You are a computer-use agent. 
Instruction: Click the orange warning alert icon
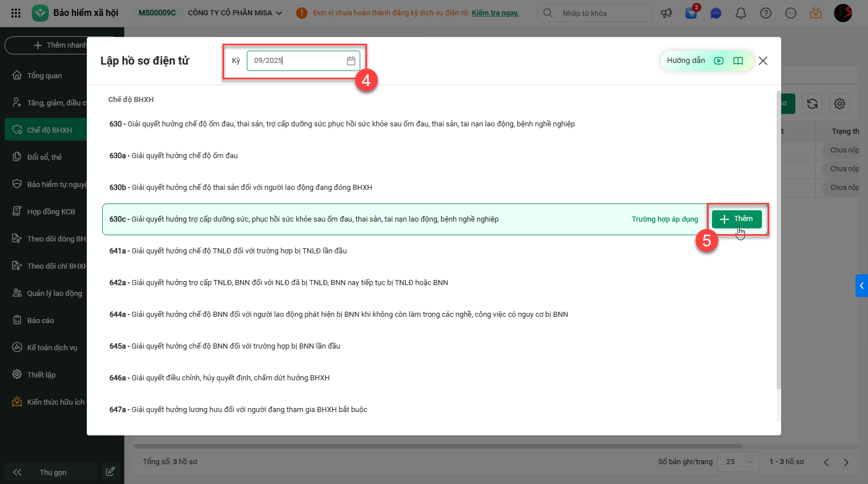[x=302, y=12]
